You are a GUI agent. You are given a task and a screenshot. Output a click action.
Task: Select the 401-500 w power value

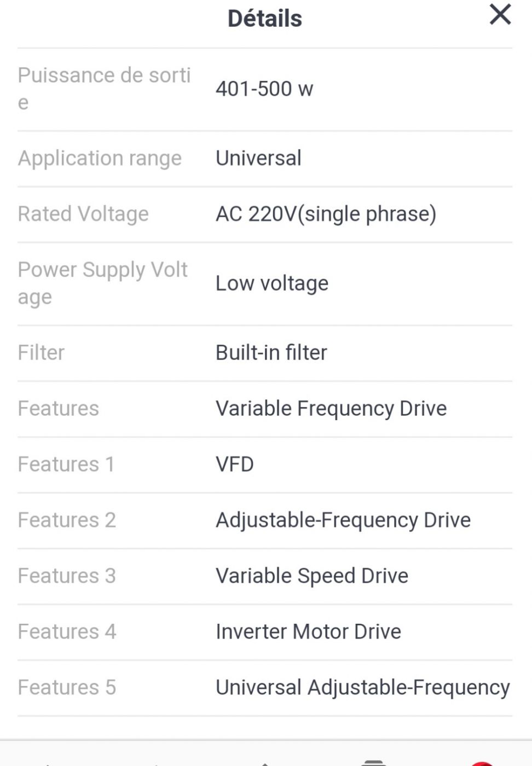[x=264, y=89]
